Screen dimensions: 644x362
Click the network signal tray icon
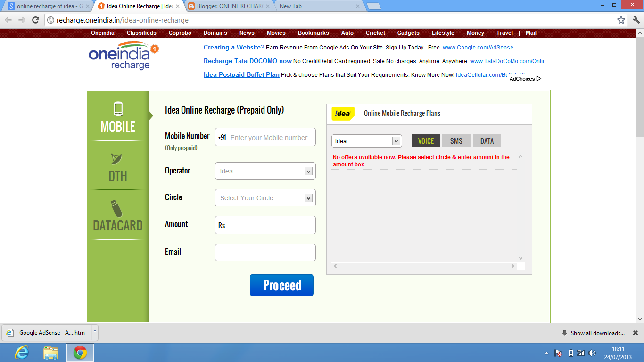pyautogui.click(x=581, y=353)
